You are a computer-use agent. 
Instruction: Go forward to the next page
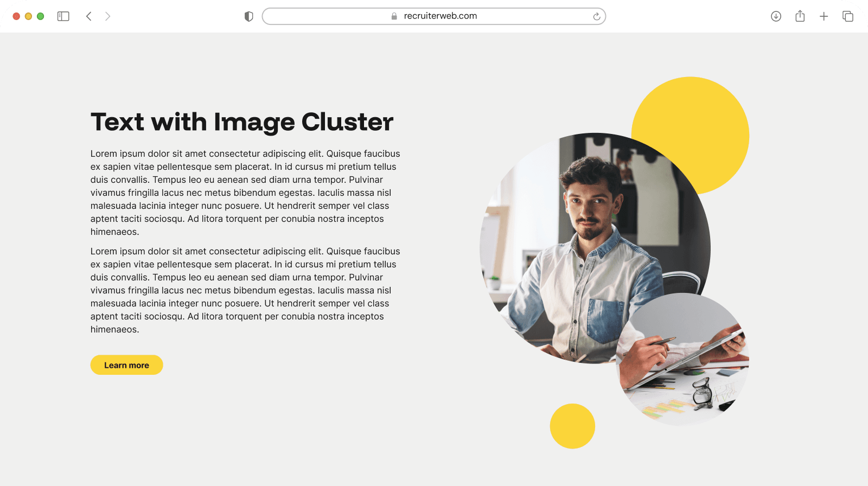pos(107,16)
